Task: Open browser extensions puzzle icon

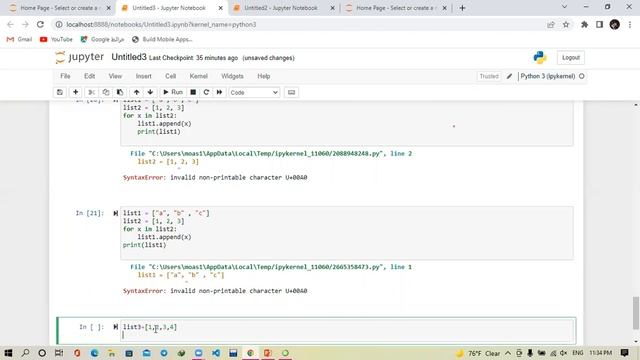Action: tap(584, 24)
